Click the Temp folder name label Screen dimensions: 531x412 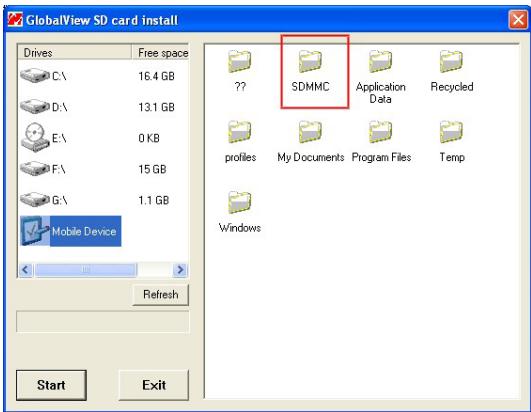coord(452,157)
